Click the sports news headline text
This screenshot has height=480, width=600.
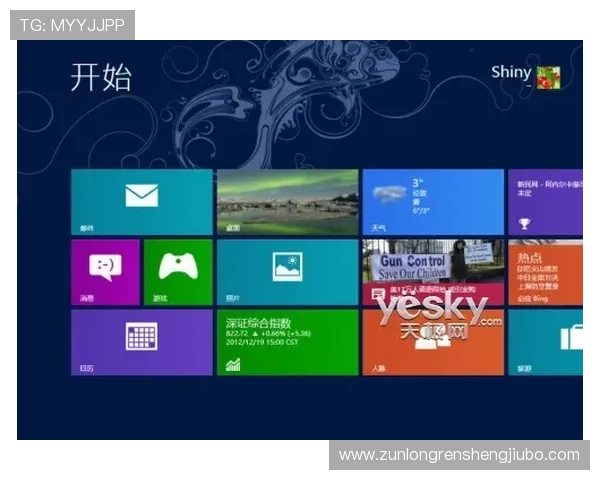click(x=546, y=190)
